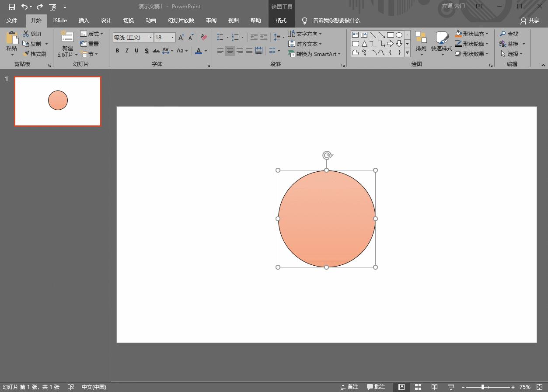Click the zoom slider handle
The height and width of the screenshot is (392, 548).
pyautogui.click(x=482, y=387)
